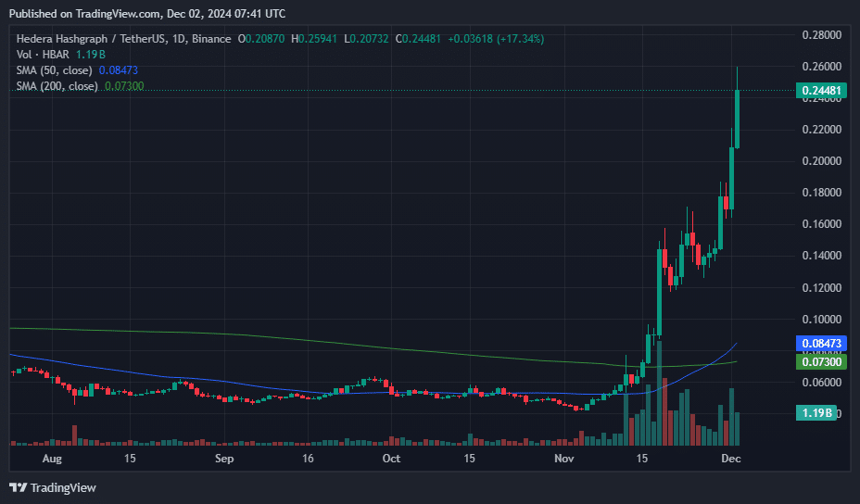Click the Aug label on time axis
Screen dimensions: 860x504
[x=52, y=459]
